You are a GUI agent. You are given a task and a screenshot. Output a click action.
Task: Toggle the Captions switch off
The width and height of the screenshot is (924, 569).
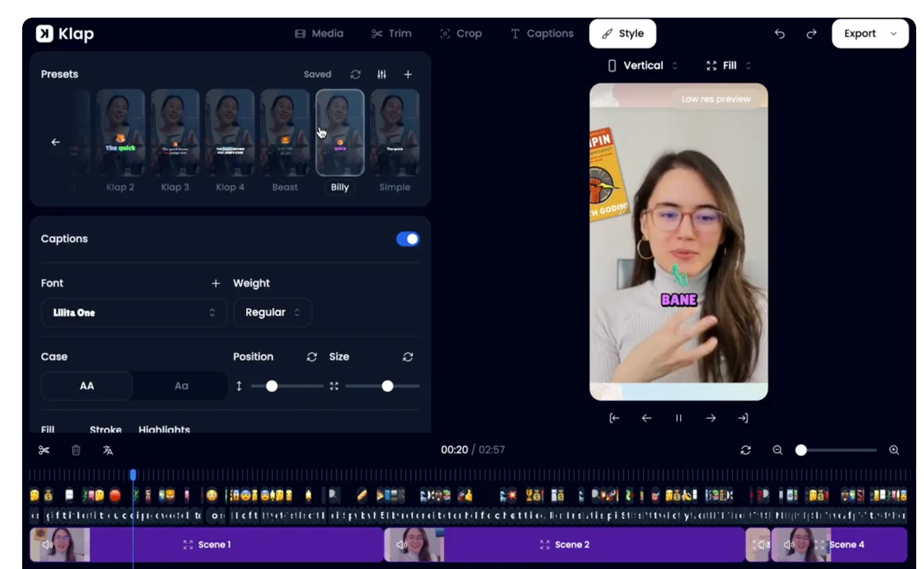tap(408, 239)
